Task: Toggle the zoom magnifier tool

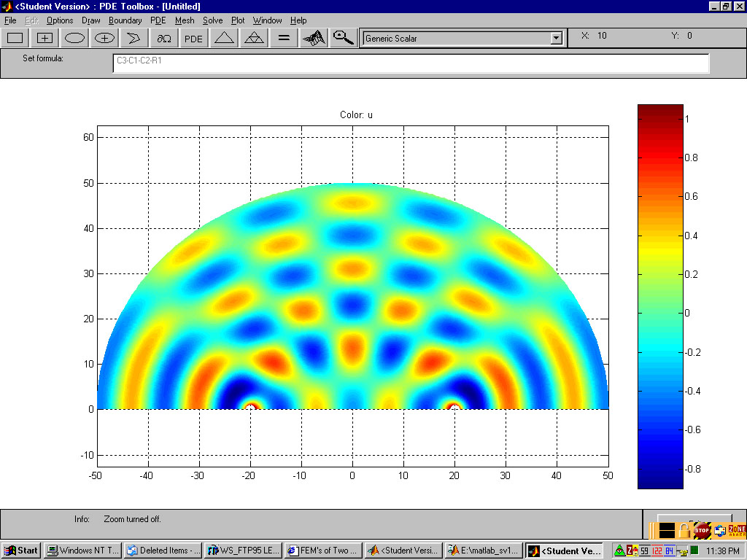Action: pyautogui.click(x=344, y=38)
